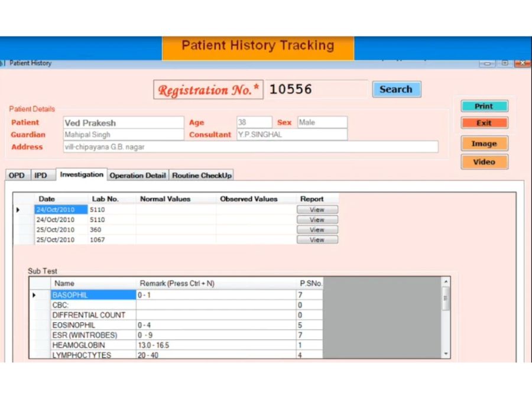Click View for first 24/Oct/2010 row

(317, 210)
